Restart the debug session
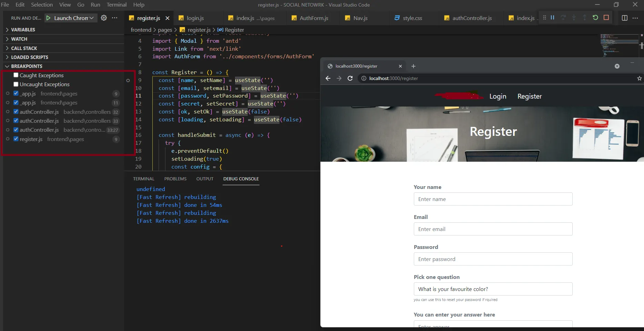 tap(595, 18)
